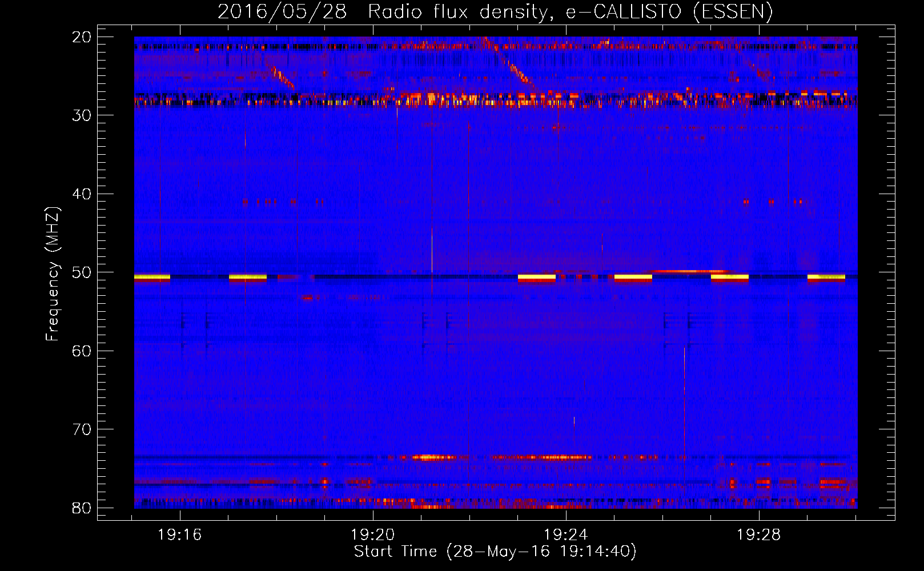The width and height of the screenshot is (924, 571).
Task: Click the plot title "2016/05/28 Radio flux density, e-CALLISTO (ESSEN)"
Action: [x=495, y=11]
